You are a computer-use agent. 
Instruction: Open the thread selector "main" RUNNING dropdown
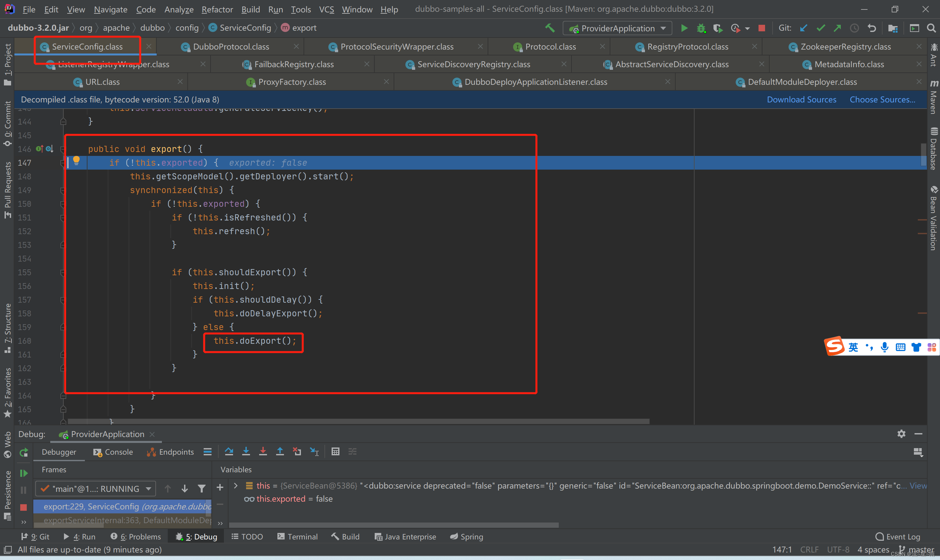96,489
